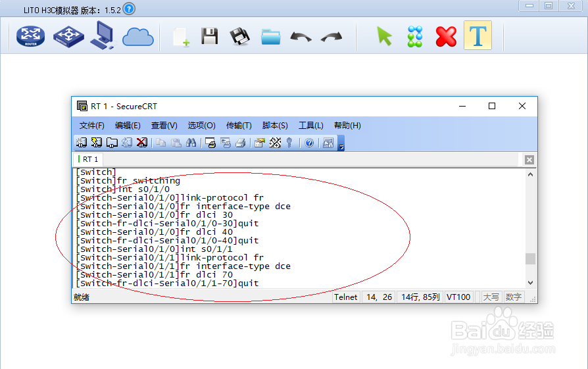Click the Redo arrow
The width and height of the screenshot is (588, 369).
click(x=331, y=37)
